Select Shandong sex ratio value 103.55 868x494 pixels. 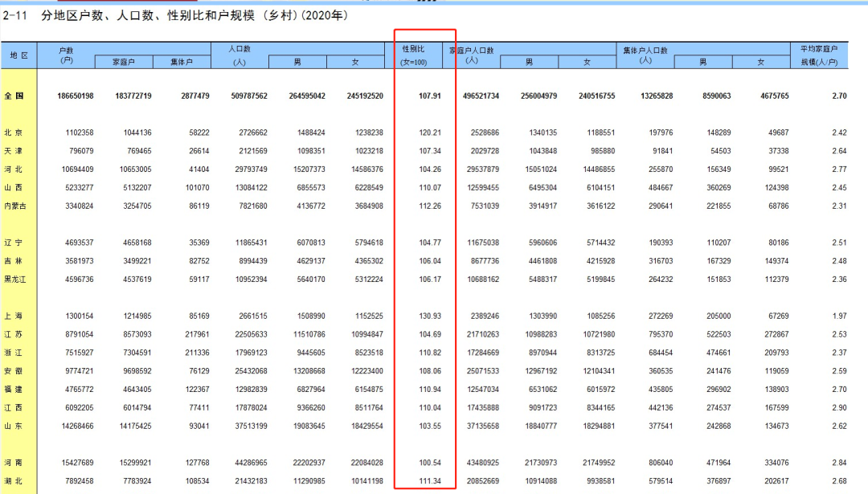pos(429,426)
